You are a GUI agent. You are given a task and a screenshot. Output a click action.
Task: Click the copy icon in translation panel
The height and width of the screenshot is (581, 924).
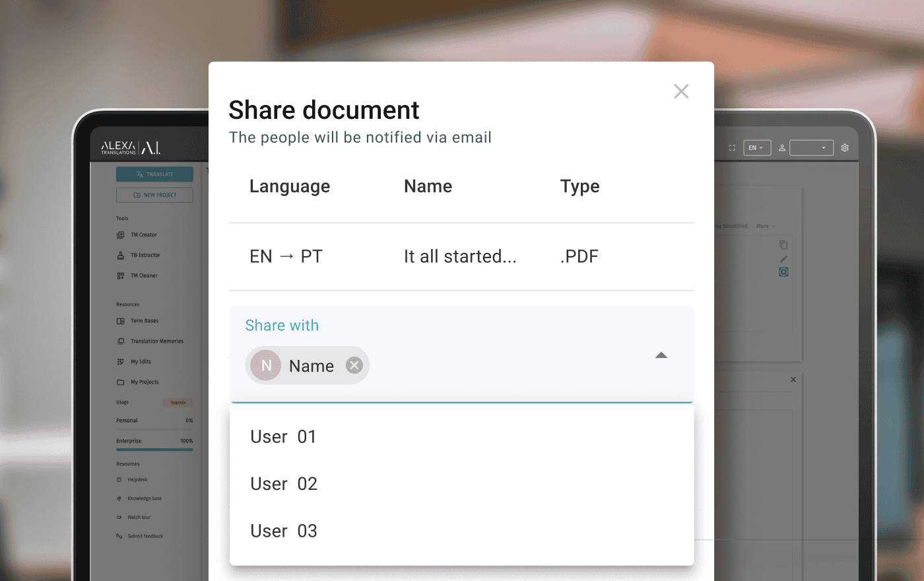[x=783, y=245]
